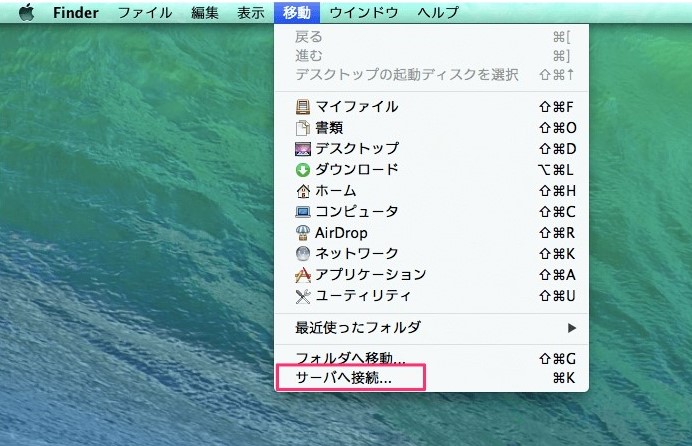Click the アプリケーション icon in menu
692x446 pixels.
[304, 275]
